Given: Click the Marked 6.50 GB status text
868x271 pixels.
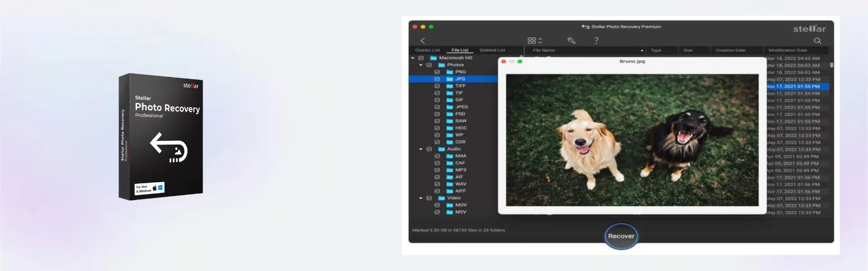Looking at the screenshot, I should 458,230.
